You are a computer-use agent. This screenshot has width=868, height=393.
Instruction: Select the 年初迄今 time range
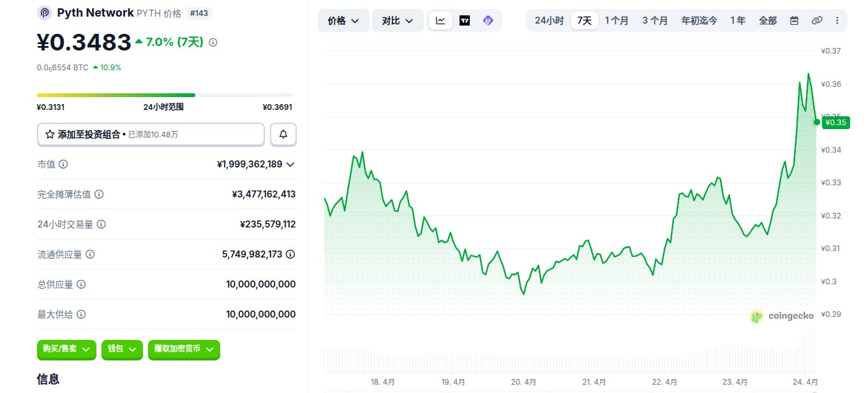pos(699,20)
